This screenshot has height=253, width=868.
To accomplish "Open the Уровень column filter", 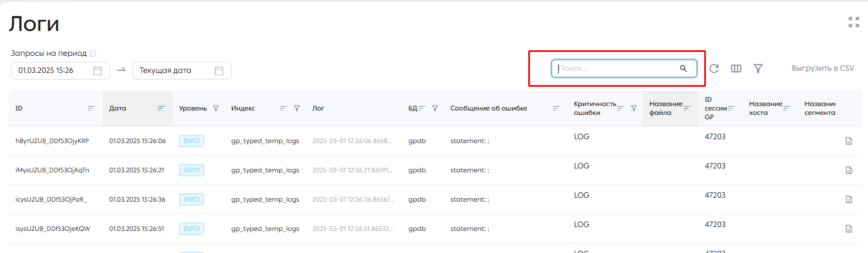I will [x=216, y=108].
